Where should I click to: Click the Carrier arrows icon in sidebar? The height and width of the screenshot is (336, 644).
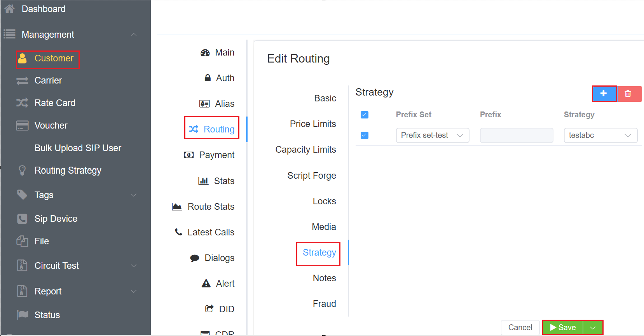22,80
